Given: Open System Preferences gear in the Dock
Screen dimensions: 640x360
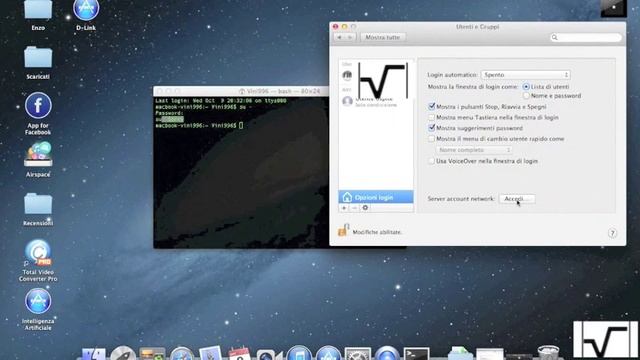Looking at the screenshot, I should click(358, 354).
